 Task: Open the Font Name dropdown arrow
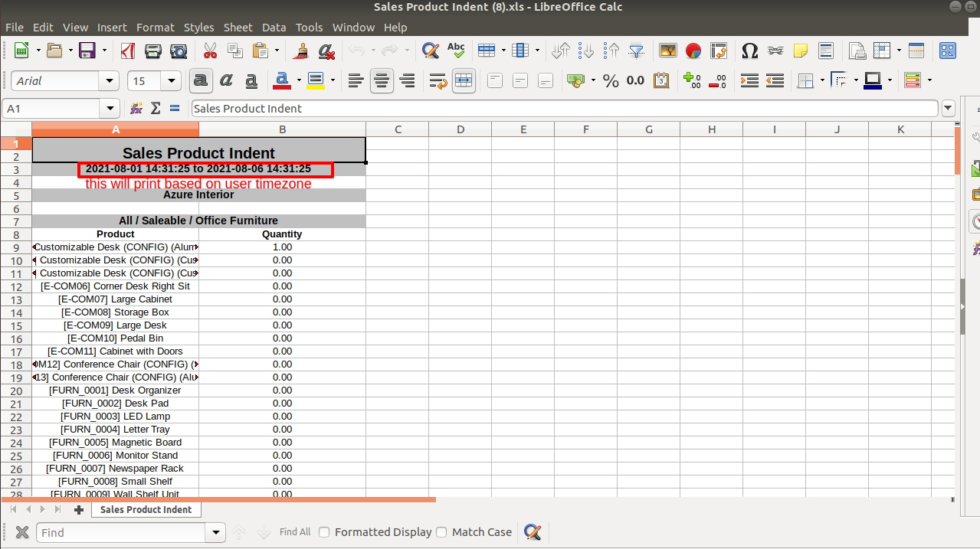[110, 80]
